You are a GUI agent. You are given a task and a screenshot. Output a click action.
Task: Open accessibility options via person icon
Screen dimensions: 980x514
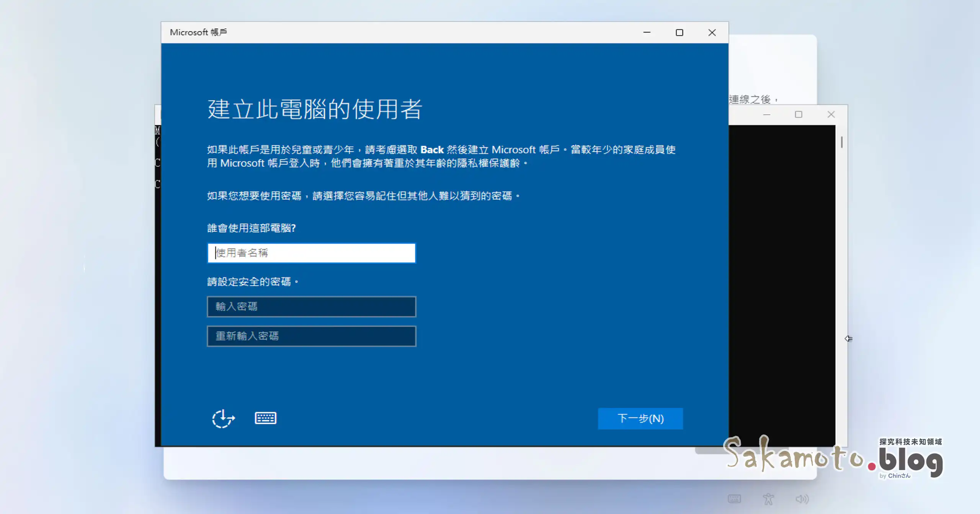coord(768,498)
